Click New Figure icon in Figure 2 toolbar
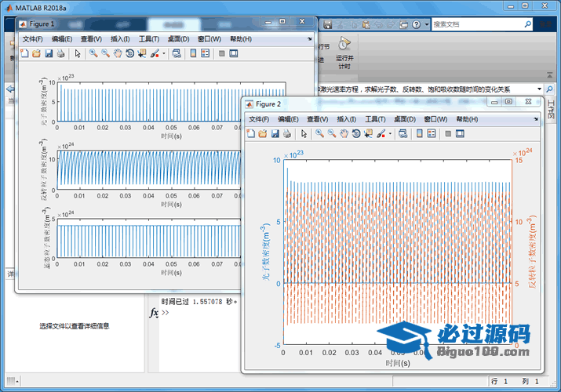Viewport: 561px width, 392px height. (251, 133)
